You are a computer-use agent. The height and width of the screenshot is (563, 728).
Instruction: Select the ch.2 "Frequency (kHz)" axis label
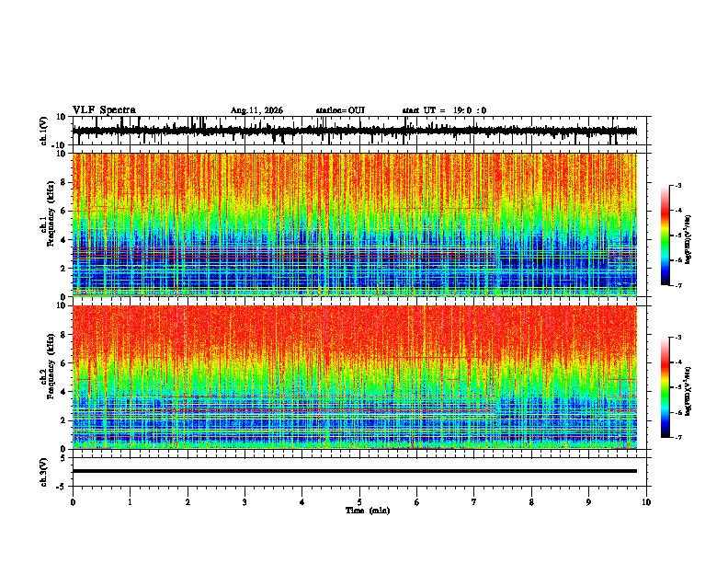point(51,366)
